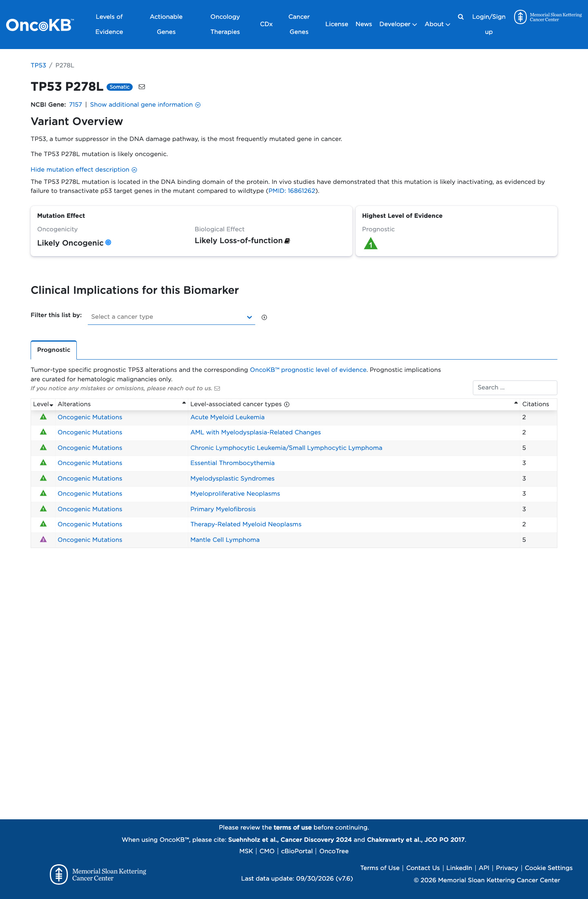Click the purple level 3 icon for Mantle Cell Lymphoma

tap(43, 539)
